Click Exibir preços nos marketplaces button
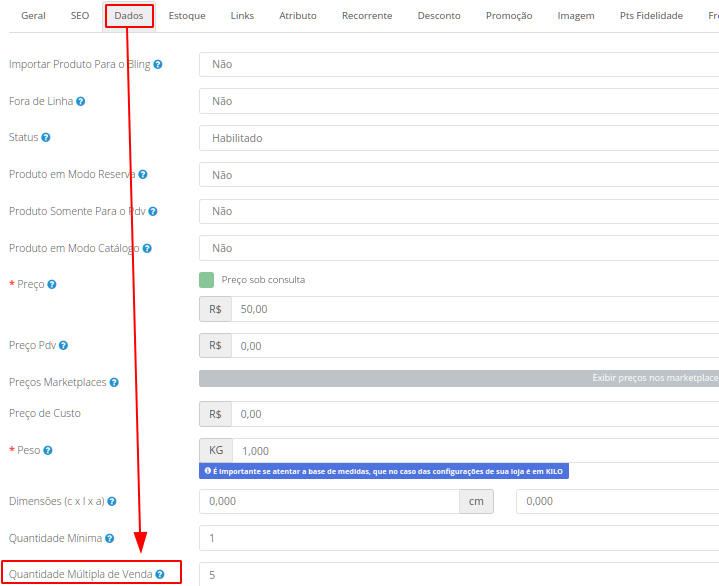Image resolution: width=719 pixels, height=586 pixels. [459, 378]
